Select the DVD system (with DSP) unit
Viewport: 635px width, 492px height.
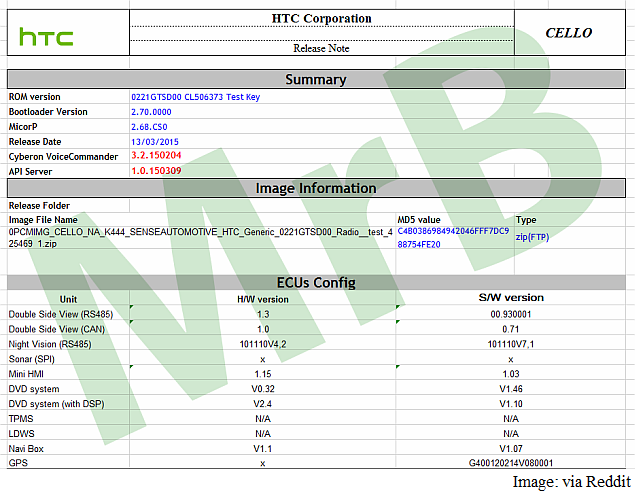[56, 404]
